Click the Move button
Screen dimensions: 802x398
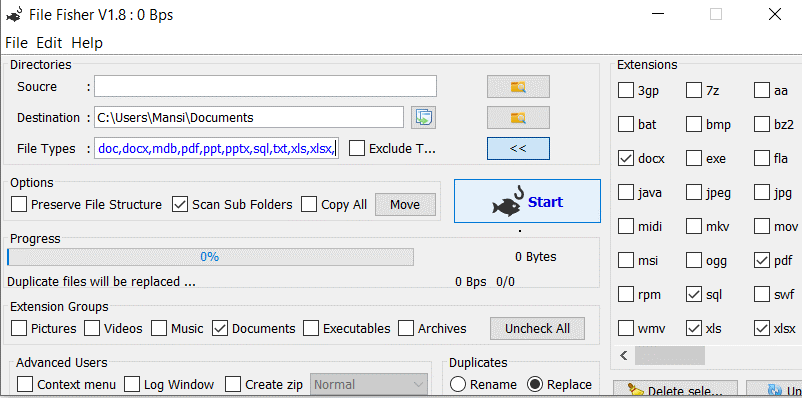(405, 205)
